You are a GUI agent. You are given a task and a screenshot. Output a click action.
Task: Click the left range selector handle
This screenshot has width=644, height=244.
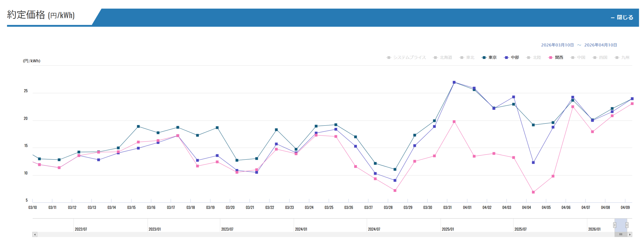(615, 225)
